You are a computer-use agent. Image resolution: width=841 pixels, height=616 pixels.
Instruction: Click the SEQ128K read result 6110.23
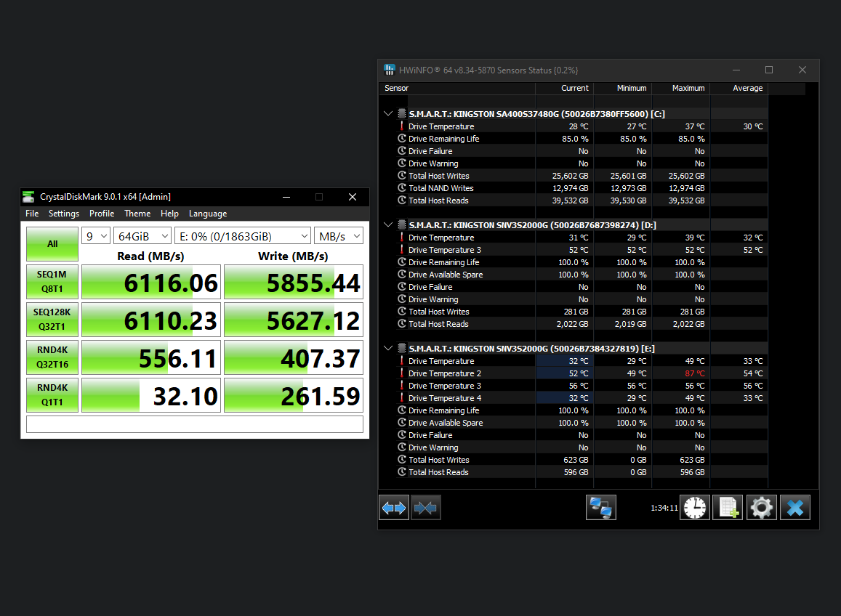150,320
